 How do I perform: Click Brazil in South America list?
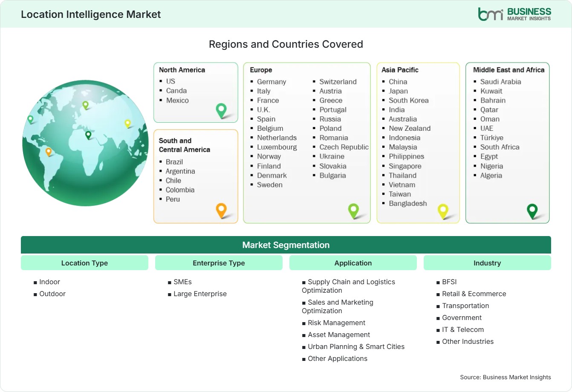click(x=174, y=162)
